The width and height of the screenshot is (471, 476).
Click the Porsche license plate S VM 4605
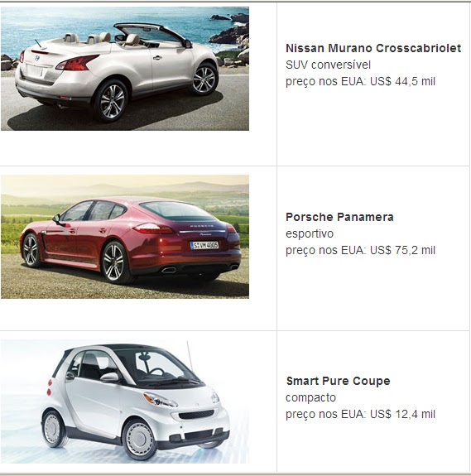coord(204,245)
